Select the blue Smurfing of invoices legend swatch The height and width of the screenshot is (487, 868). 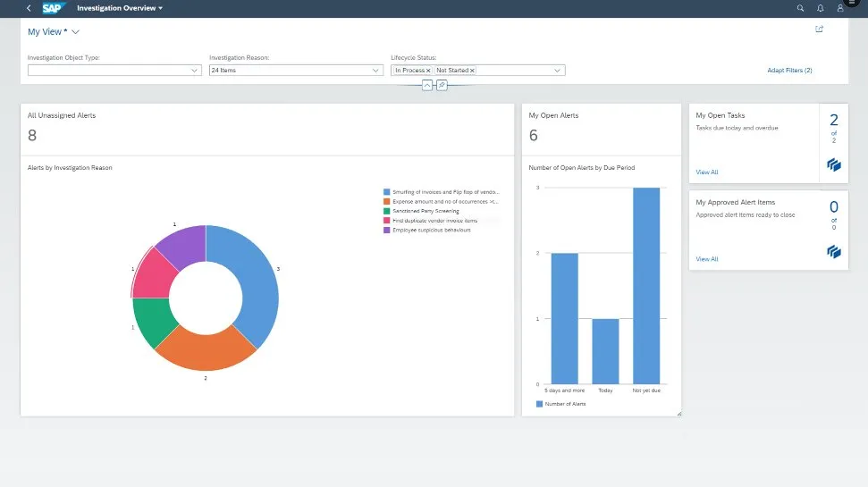387,191
